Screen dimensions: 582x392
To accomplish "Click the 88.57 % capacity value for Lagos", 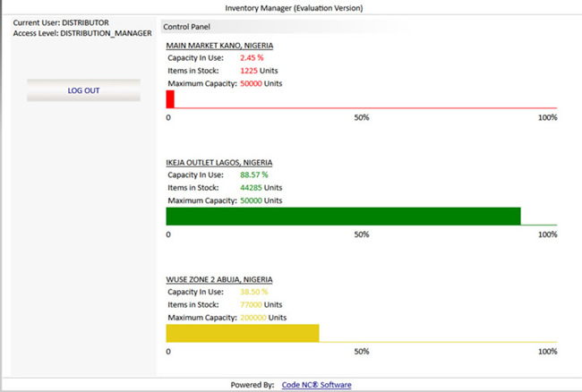I will (x=254, y=175).
